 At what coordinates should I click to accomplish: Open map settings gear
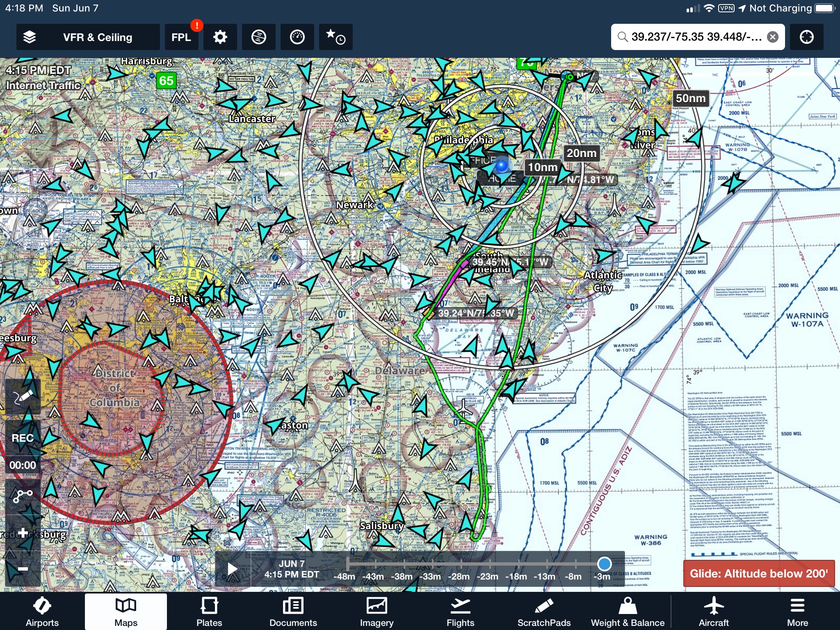tap(220, 37)
